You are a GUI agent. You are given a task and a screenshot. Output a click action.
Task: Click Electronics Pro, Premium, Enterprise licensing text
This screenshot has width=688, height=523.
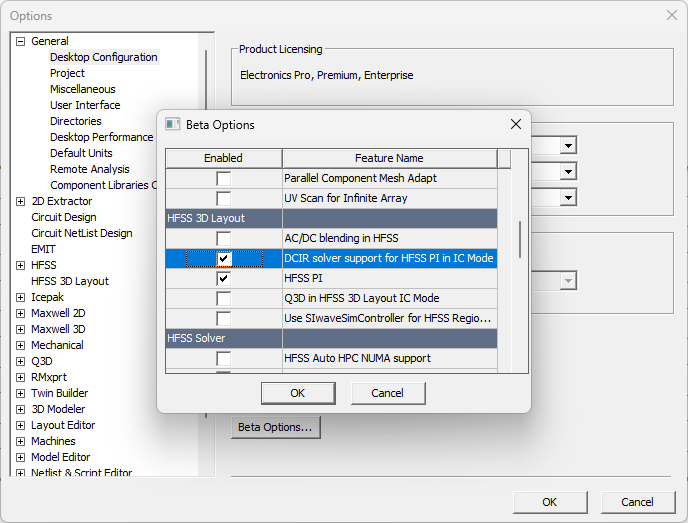coord(326,75)
